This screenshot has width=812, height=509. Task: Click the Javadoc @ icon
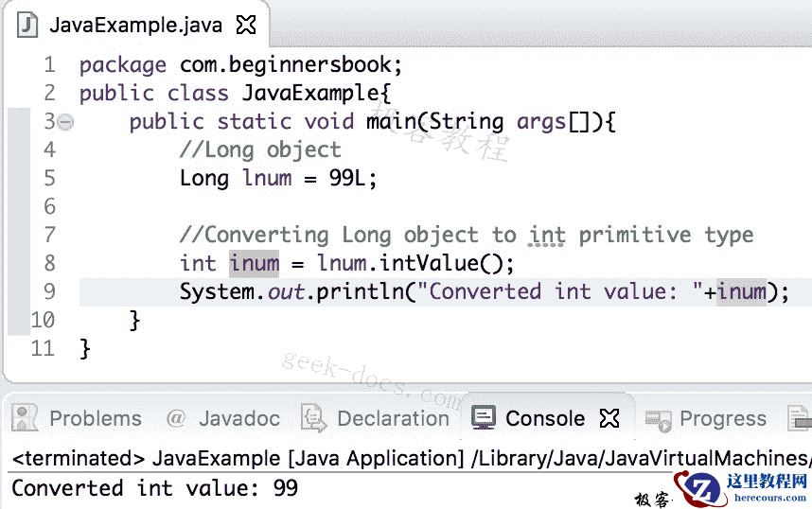tap(175, 418)
